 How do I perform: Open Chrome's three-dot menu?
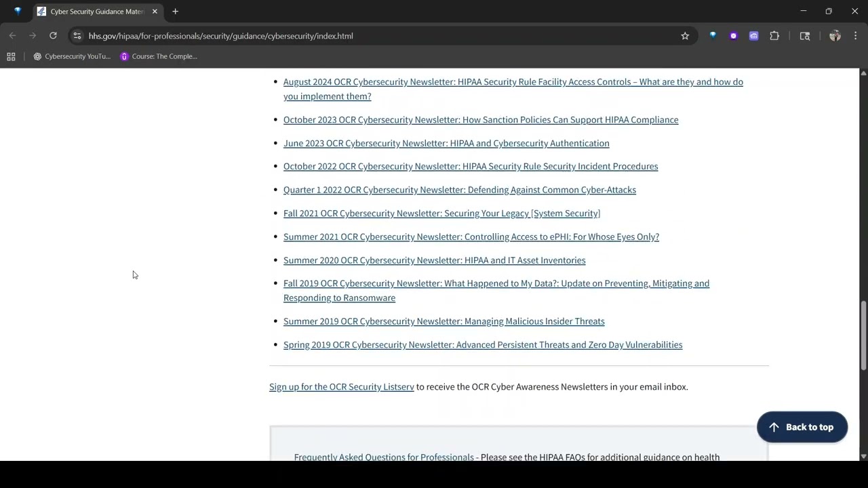coord(855,36)
